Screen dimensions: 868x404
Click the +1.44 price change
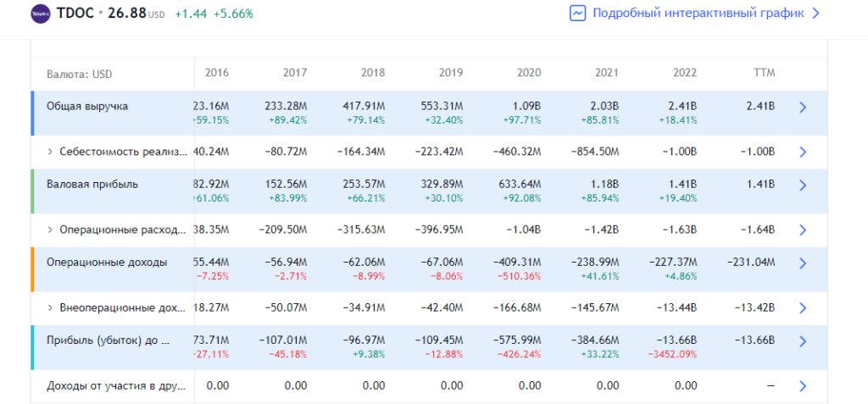pyautogui.click(x=191, y=14)
